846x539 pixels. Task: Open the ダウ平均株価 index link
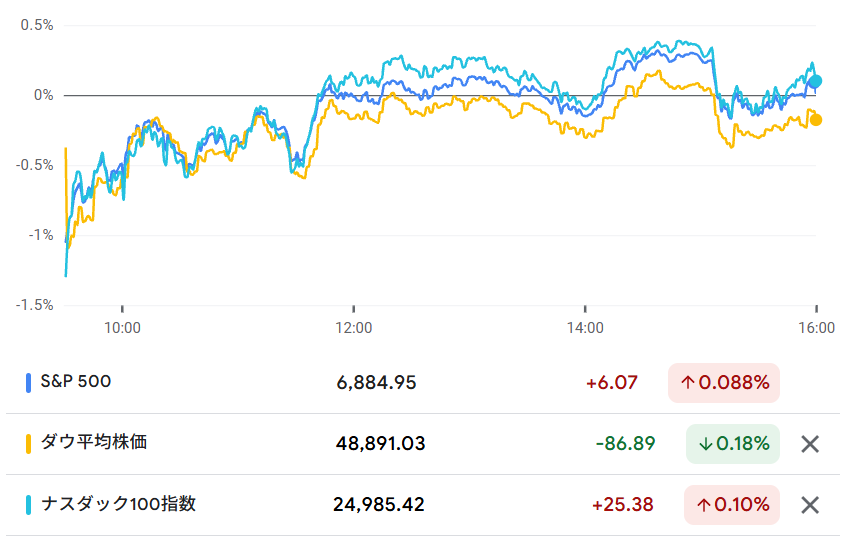pyautogui.click(x=93, y=442)
